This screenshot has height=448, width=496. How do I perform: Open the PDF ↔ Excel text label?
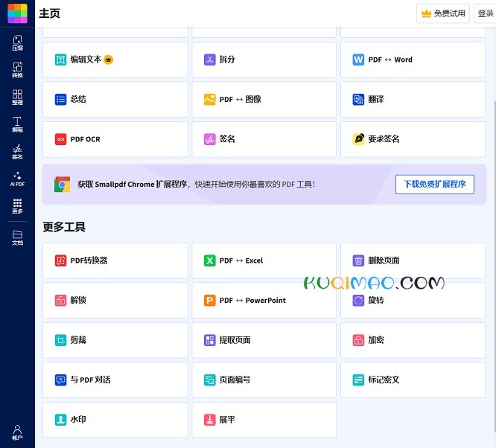[x=241, y=260]
